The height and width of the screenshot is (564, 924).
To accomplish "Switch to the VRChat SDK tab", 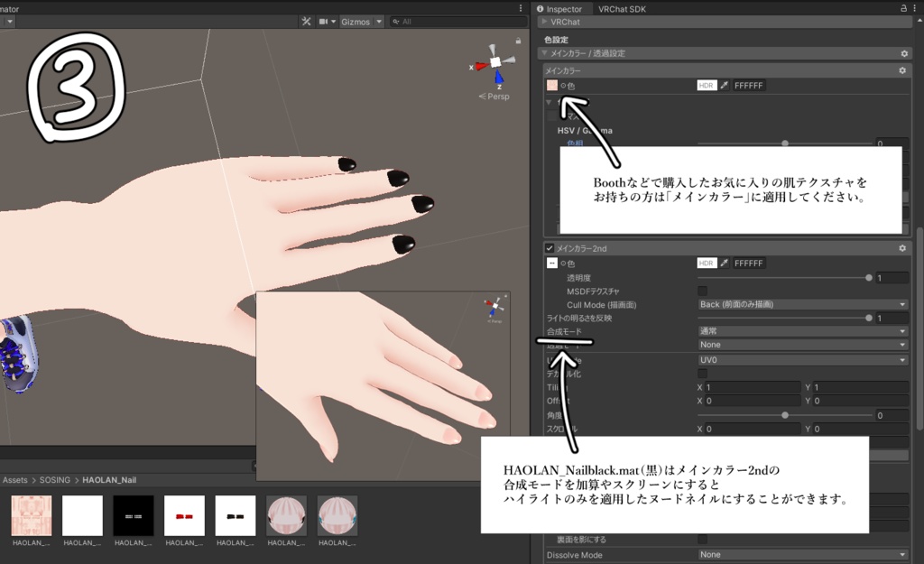I will (x=623, y=8).
